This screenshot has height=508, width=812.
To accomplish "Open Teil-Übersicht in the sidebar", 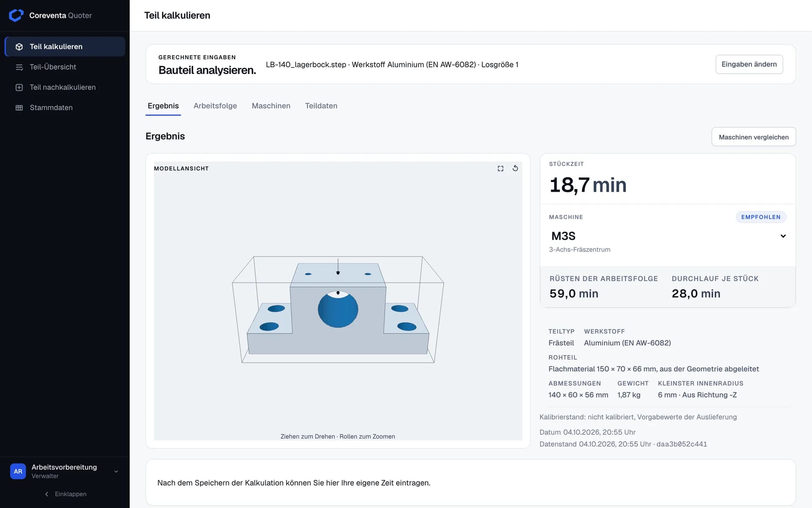I will point(65,67).
